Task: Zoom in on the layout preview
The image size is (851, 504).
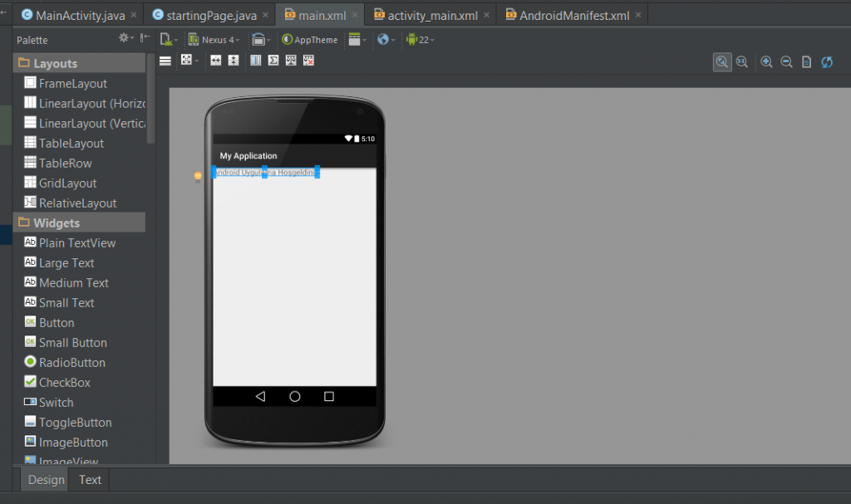Action: coord(766,61)
